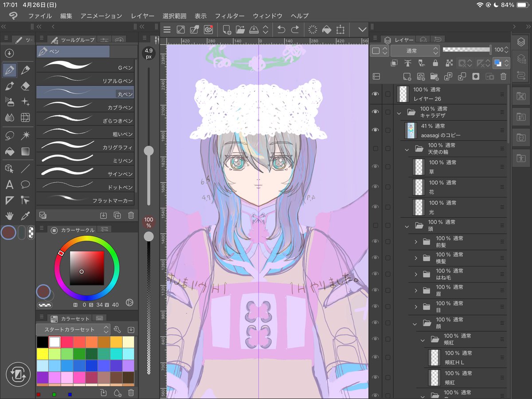Image resolution: width=532 pixels, height=399 pixels.
Task: Collapse the 天使の輪 folder
Action: point(407,150)
